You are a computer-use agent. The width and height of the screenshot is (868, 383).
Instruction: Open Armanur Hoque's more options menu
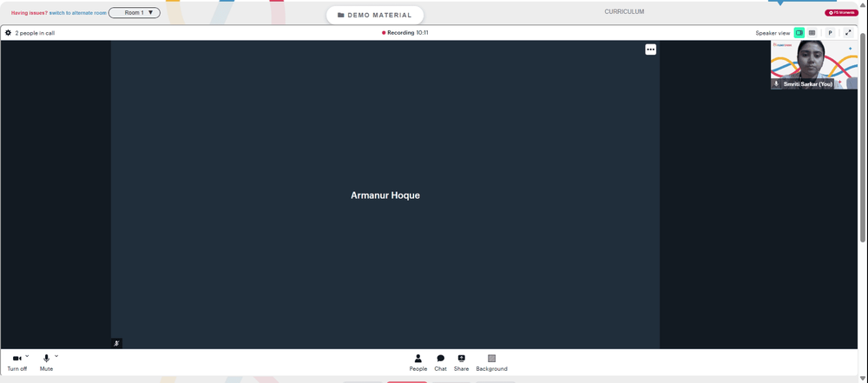(x=650, y=50)
